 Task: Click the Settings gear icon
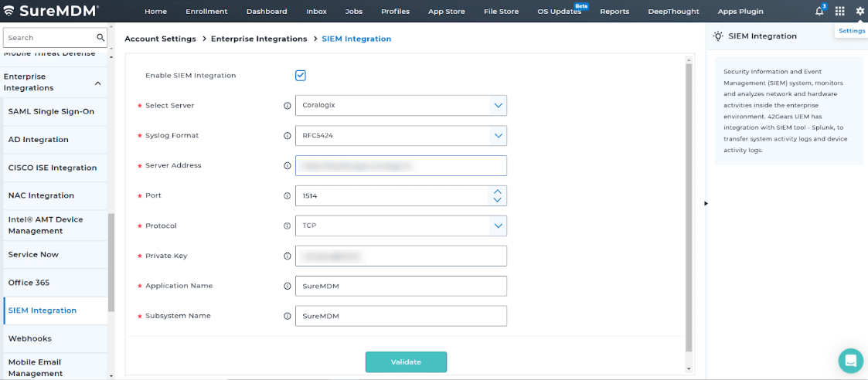click(859, 11)
